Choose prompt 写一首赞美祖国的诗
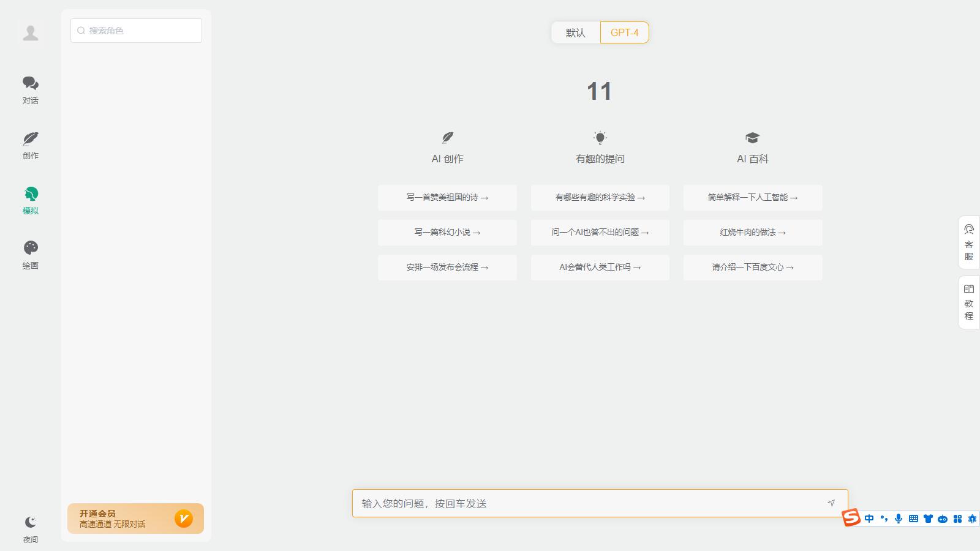 point(447,198)
